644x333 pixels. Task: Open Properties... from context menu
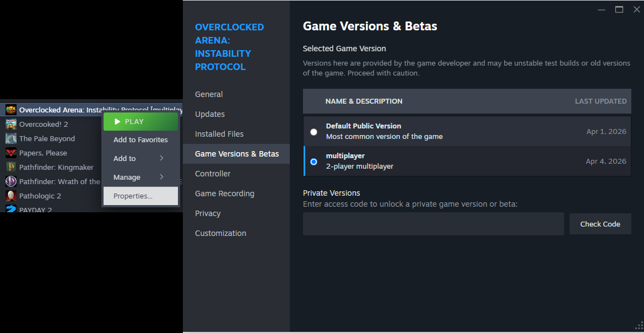point(140,196)
